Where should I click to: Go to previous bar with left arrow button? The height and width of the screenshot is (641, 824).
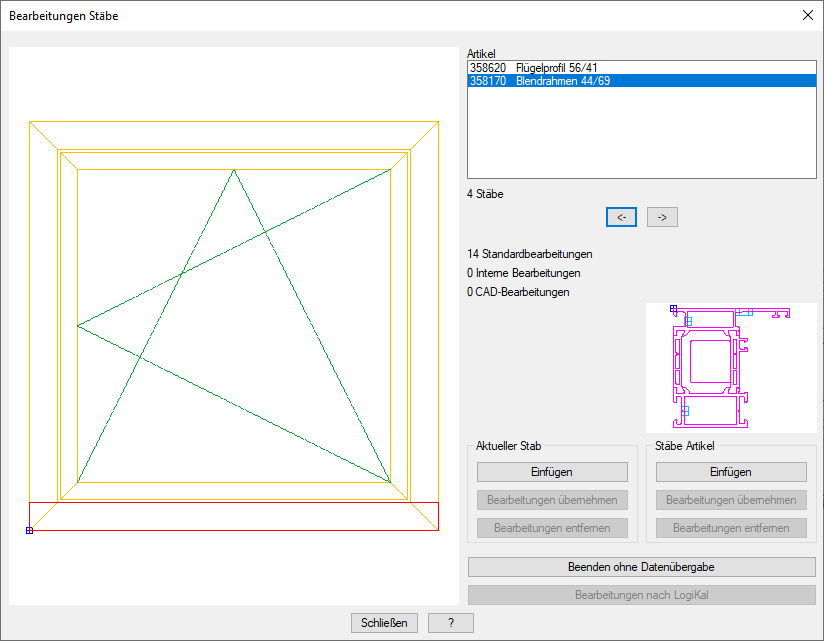621,217
